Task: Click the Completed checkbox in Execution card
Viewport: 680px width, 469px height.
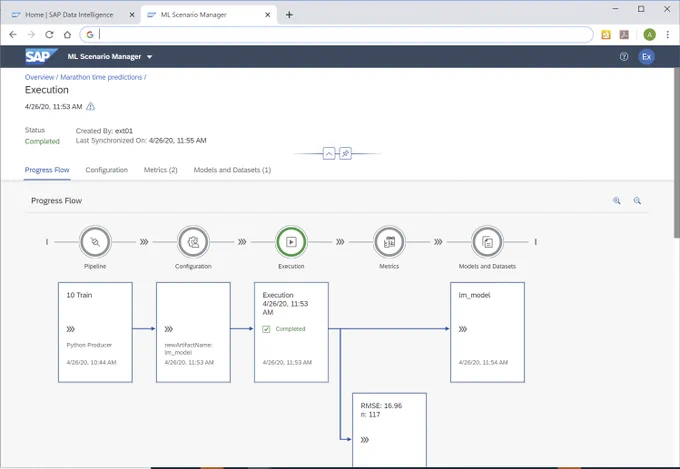Action: (266, 329)
